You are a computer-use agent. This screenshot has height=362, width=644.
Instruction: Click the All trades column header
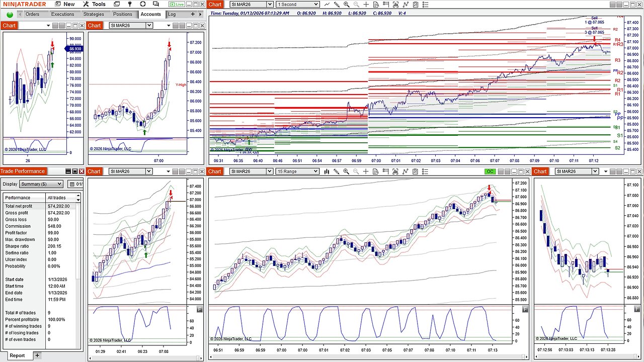[60, 198]
